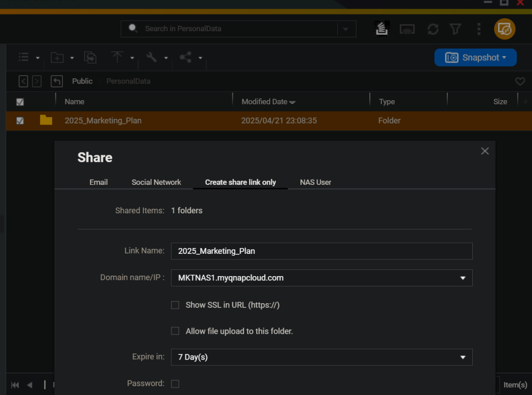Switch to the Email sharing tab

[x=98, y=182]
